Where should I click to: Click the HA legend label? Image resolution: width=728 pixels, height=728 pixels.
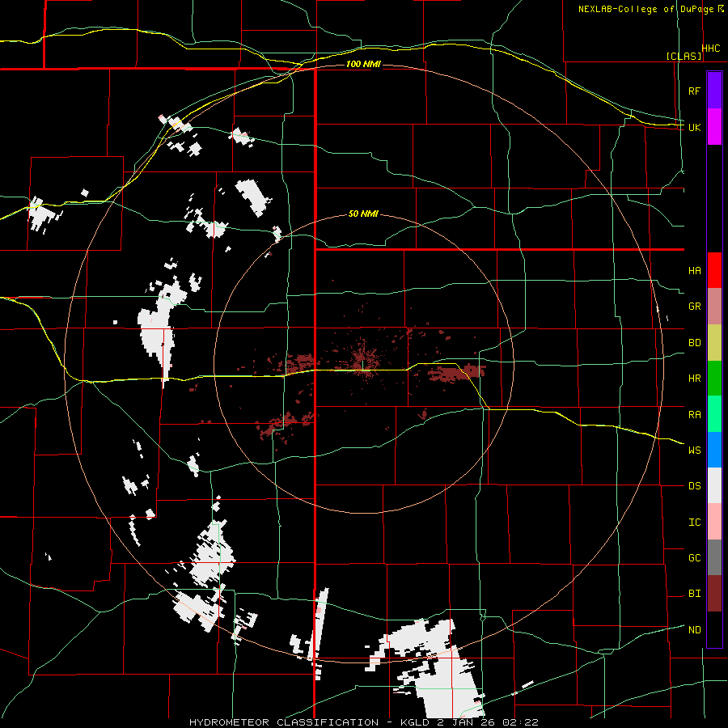[x=695, y=270]
